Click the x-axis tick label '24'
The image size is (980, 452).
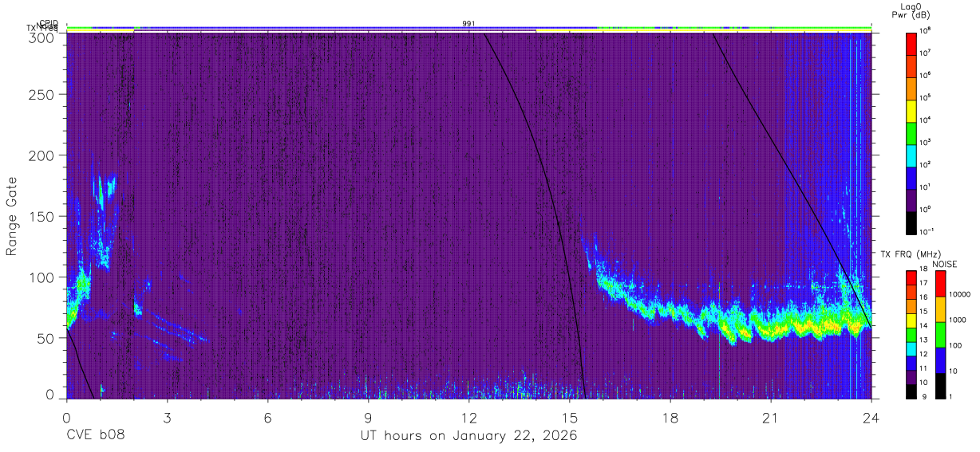(871, 418)
